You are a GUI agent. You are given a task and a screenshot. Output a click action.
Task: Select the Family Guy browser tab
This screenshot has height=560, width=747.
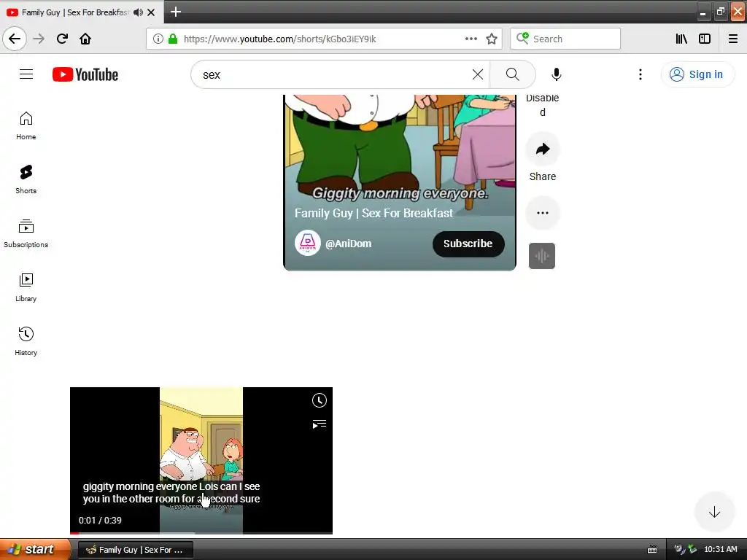pos(74,12)
